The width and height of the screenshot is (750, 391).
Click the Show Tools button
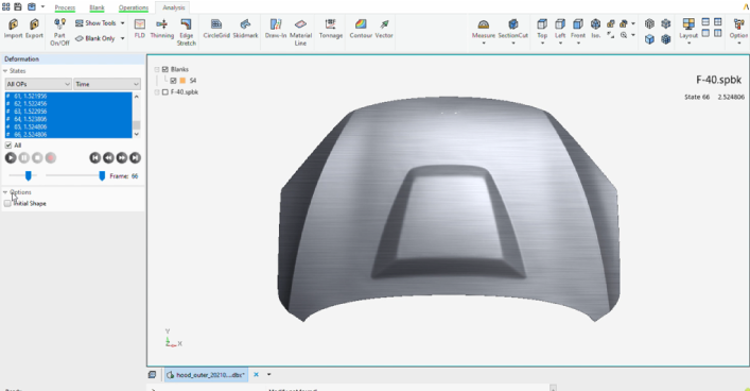point(96,23)
